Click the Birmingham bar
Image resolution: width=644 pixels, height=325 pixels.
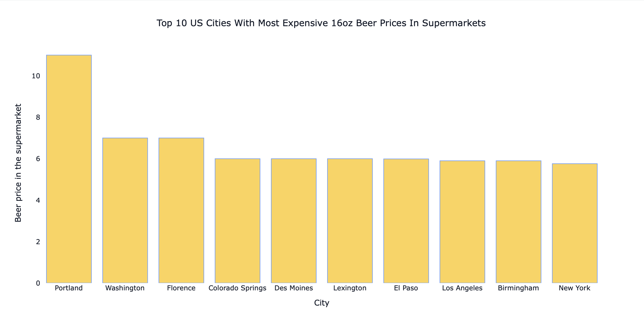coord(518,222)
